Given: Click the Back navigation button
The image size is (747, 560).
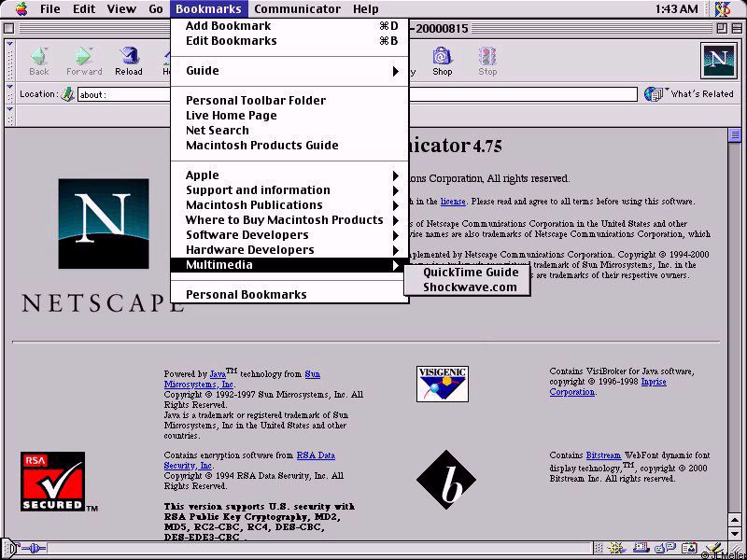Looking at the screenshot, I should click(x=39, y=61).
